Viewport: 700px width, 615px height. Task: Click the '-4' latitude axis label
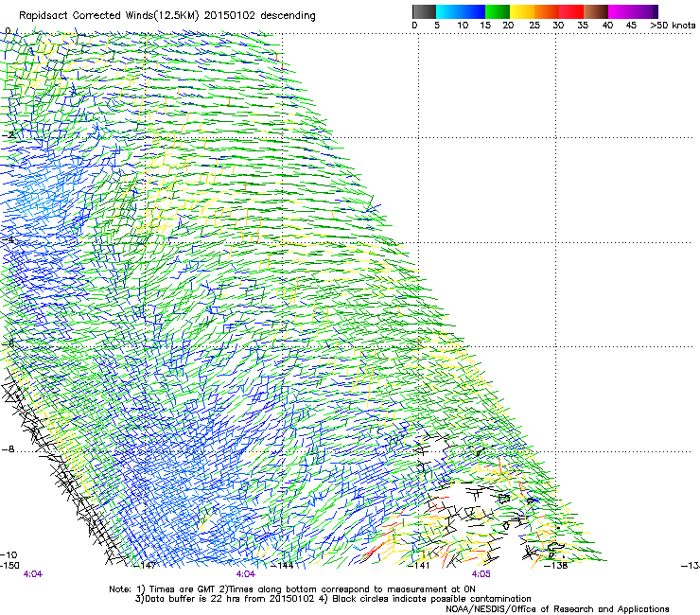pyautogui.click(x=8, y=239)
